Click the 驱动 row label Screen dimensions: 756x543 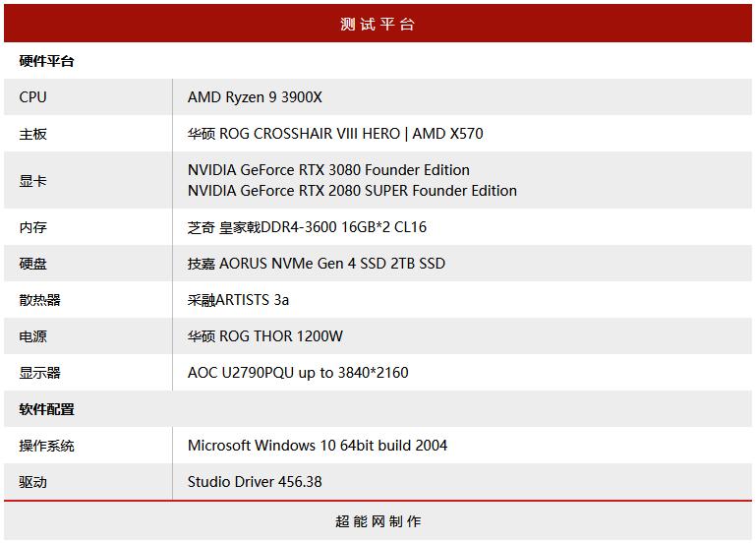pos(32,482)
